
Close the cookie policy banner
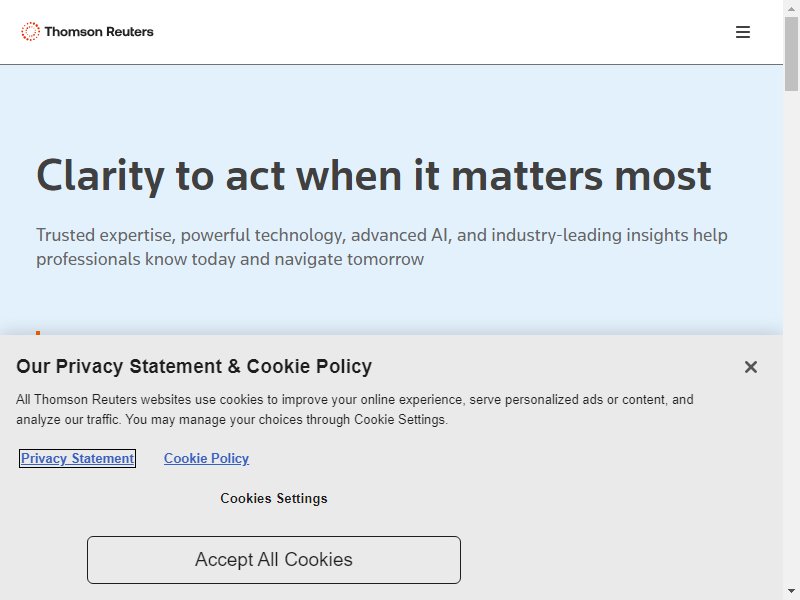tap(751, 367)
